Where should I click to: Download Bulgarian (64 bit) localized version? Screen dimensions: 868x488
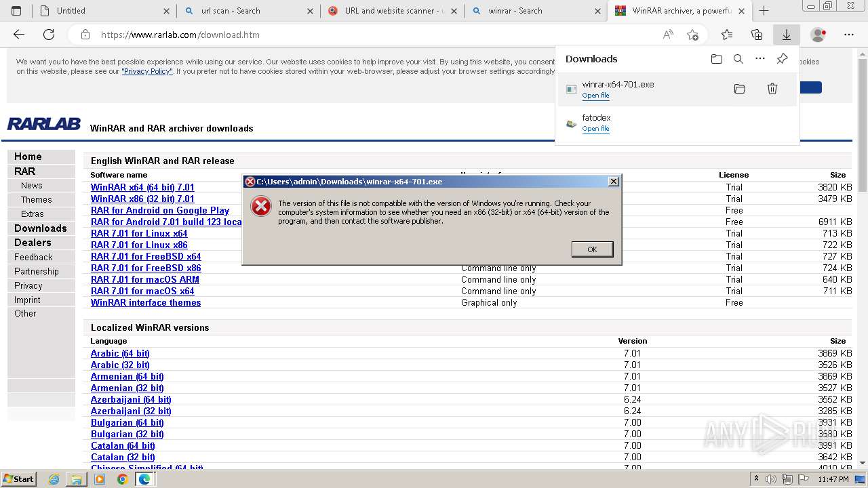[127, 423]
